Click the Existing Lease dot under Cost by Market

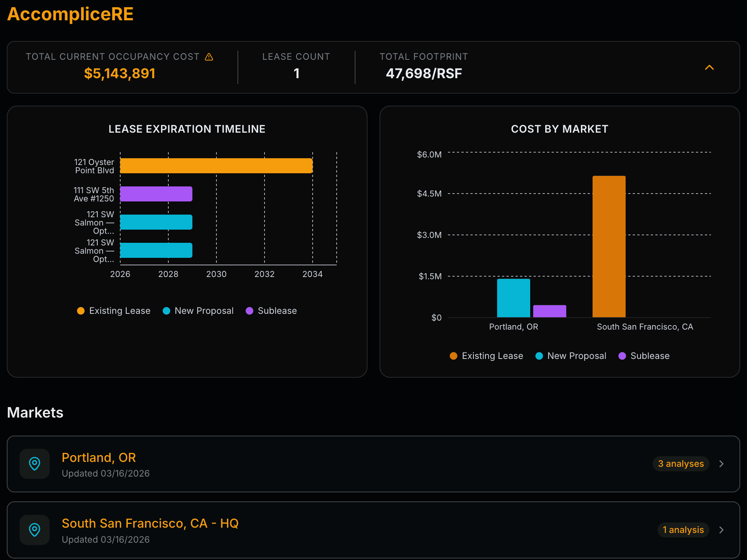pyautogui.click(x=453, y=356)
